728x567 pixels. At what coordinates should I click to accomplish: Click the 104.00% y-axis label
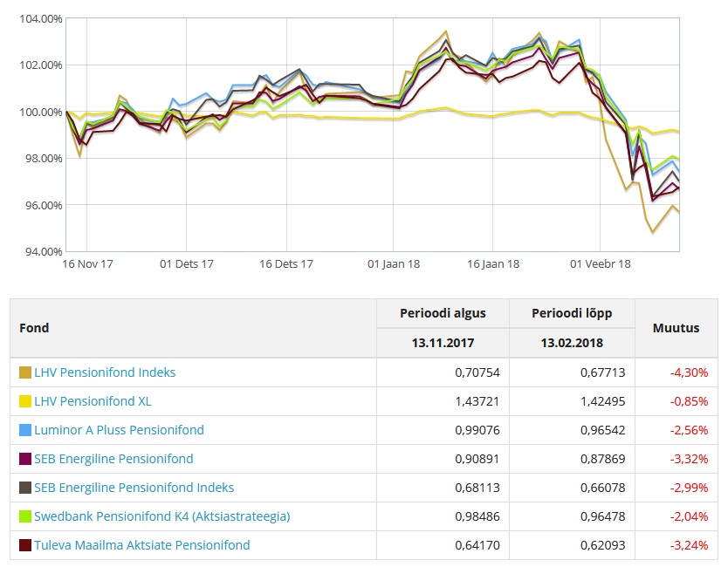pos(41,19)
